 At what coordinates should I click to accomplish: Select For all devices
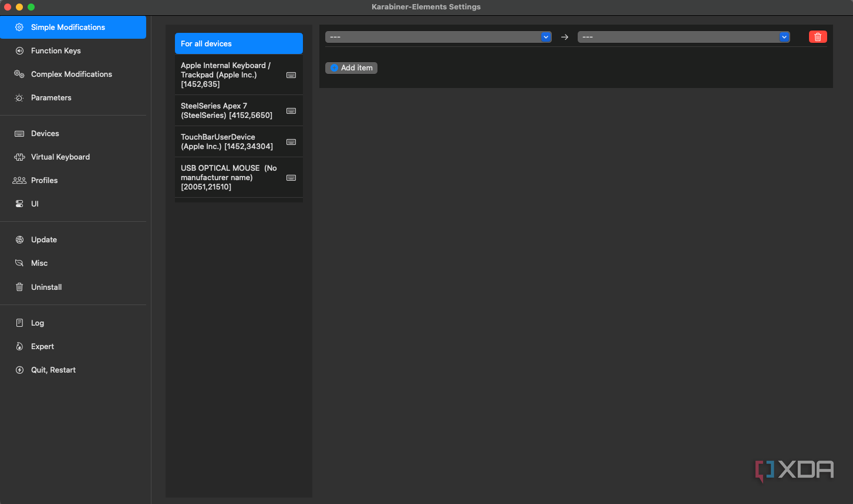239,43
